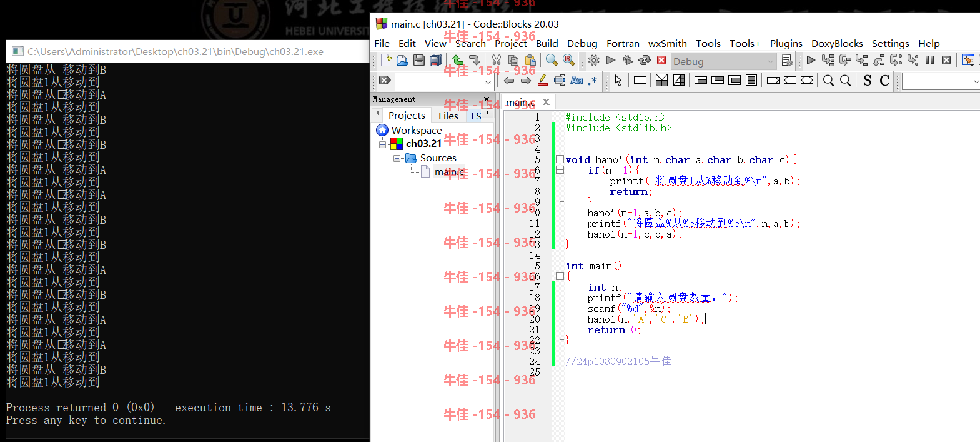Create a new file with toolbar icon
This screenshot has width=980, height=442.
coord(386,61)
